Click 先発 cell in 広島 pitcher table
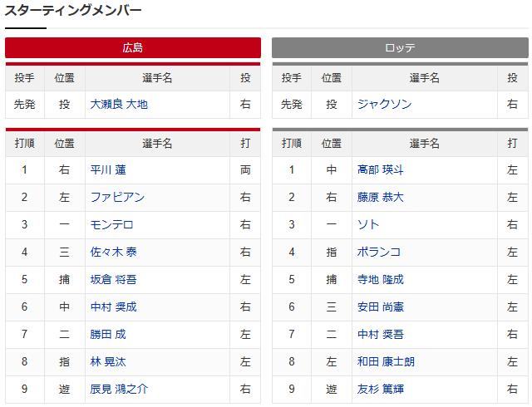 pos(25,105)
